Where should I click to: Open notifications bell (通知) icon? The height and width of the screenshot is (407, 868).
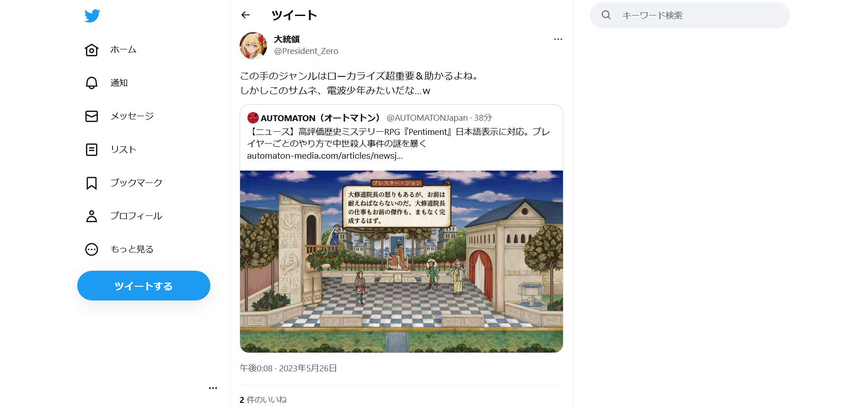(91, 83)
